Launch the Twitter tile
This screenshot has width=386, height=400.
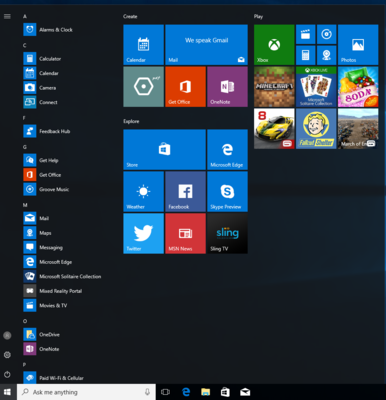[143, 233]
